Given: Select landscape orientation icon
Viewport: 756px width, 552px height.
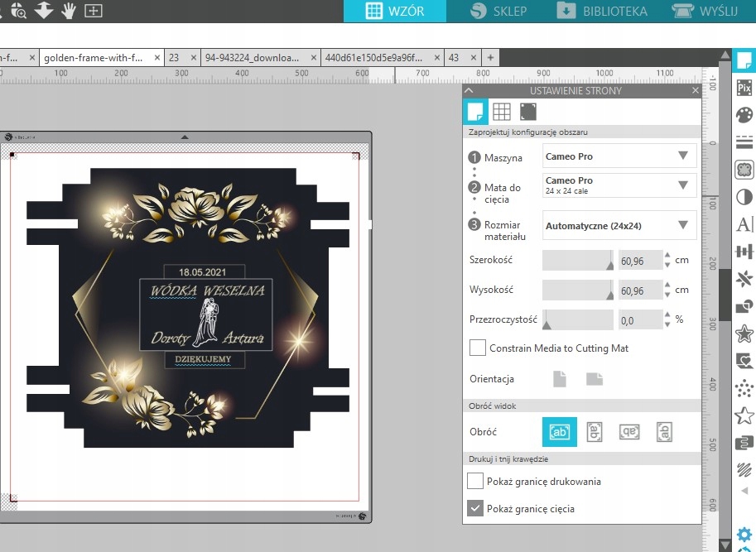Looking at the screenshot, I should [x=595, y=379].
